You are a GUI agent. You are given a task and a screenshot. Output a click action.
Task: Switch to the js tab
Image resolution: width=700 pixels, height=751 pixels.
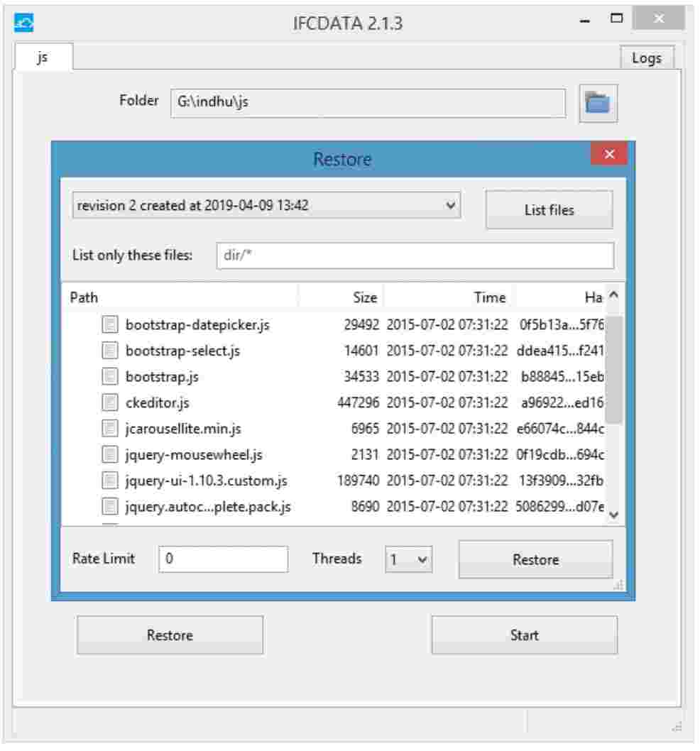tap(43, 57)
